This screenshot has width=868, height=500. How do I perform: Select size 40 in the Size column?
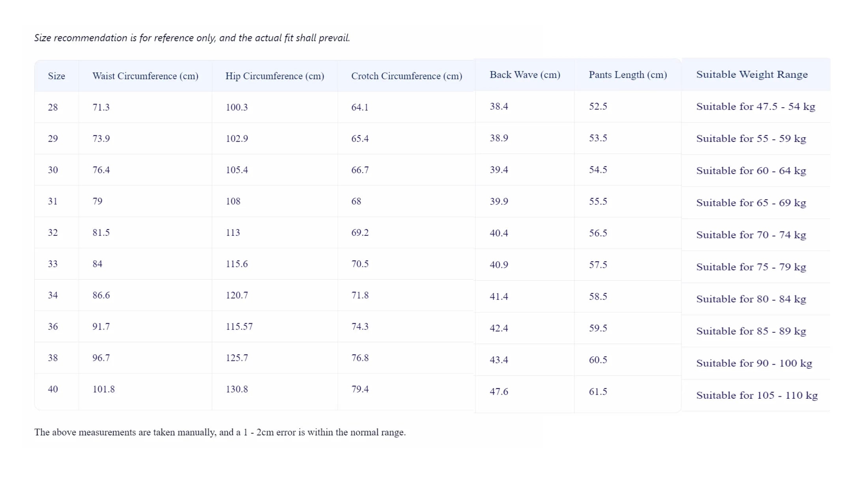click(x=53, y=389)
